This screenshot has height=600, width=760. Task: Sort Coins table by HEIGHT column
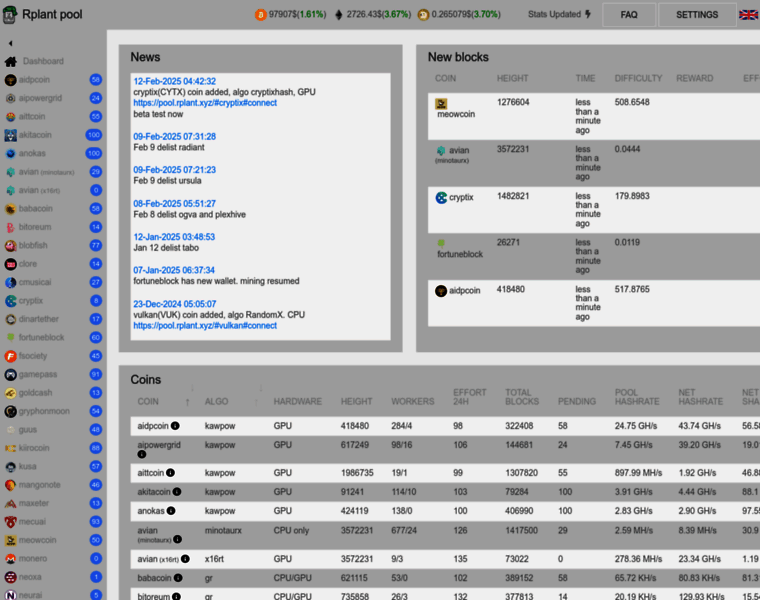pyautogui.click(x=356, y=401)
